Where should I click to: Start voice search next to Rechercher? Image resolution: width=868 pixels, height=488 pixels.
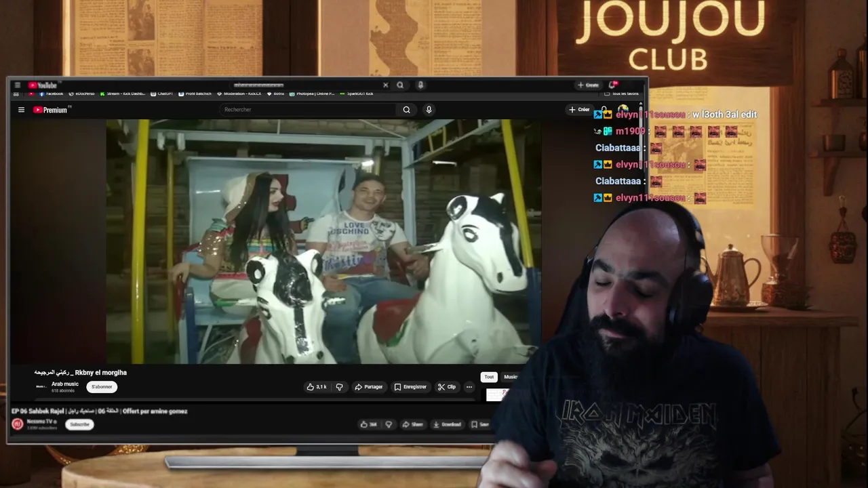tap(429, 110)
